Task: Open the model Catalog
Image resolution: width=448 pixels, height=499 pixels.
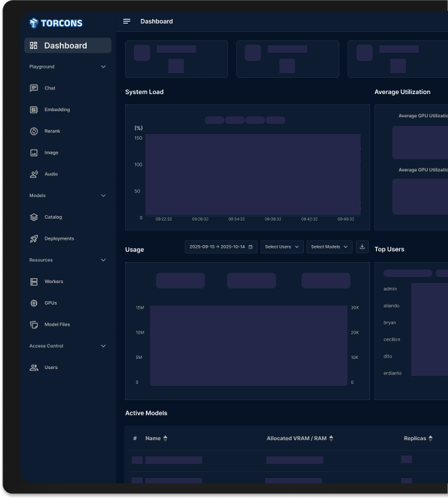Action: click(x=53, y=217)
